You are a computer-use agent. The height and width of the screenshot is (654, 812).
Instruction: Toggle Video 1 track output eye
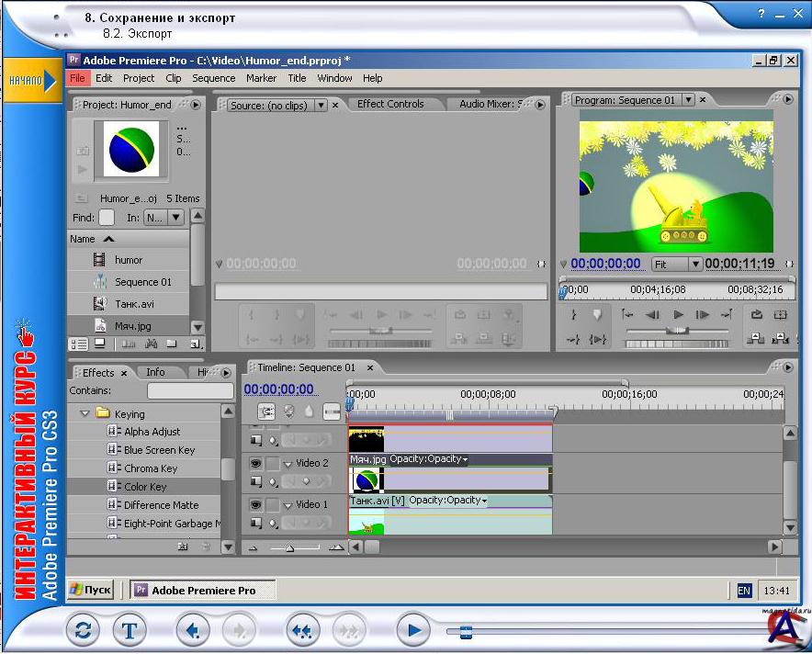tap(255, 504)
